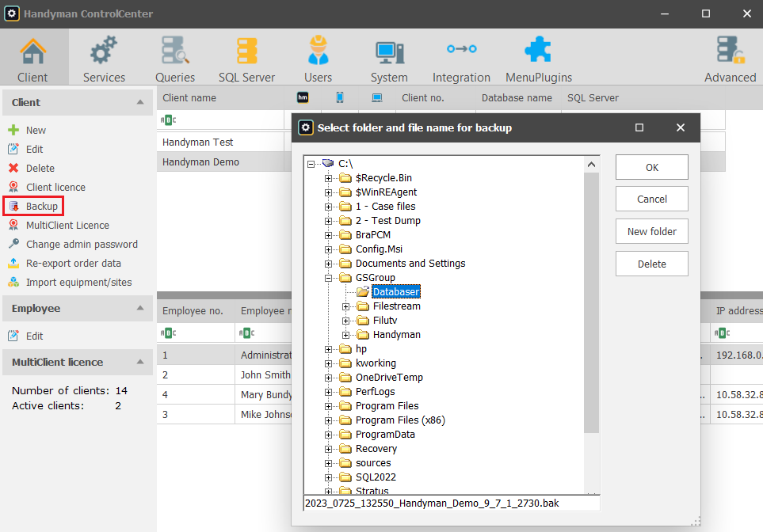Open the SQL Server icon
The height and width of the screenshot is (532, 763).
point(246,51)
